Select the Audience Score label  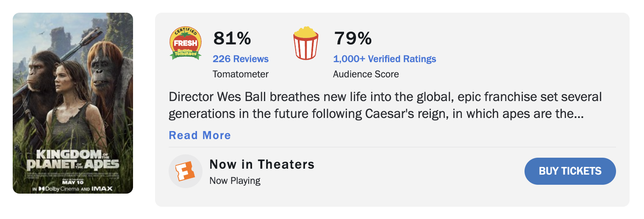[x=366, y=74]
